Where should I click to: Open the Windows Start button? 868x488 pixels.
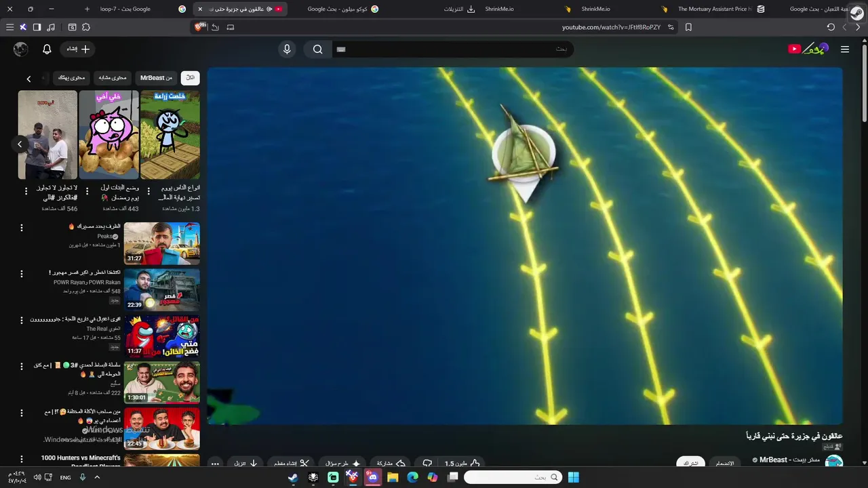point(574,477)
